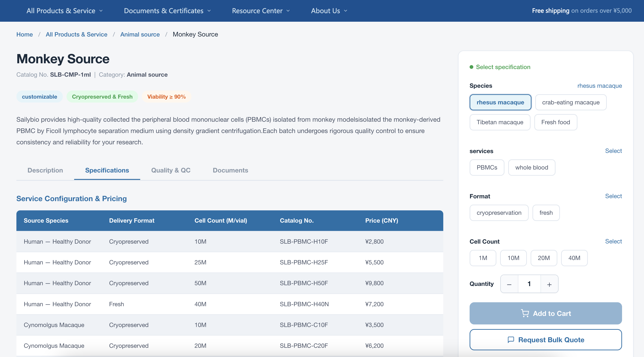Click the customizable tag
The image size is (644, 357).
pyautogui.click(x=39, y=97)
